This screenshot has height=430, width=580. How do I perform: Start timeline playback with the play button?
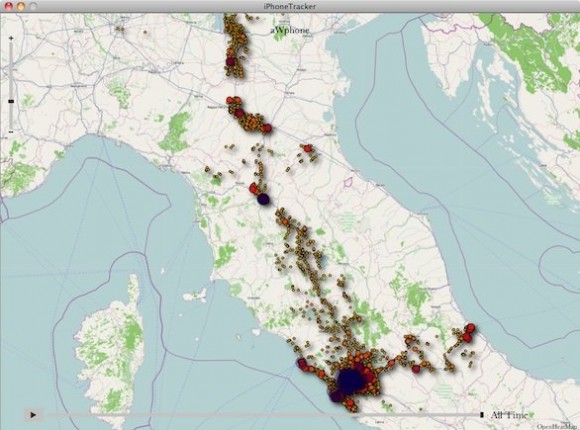[x=33, y=415]
